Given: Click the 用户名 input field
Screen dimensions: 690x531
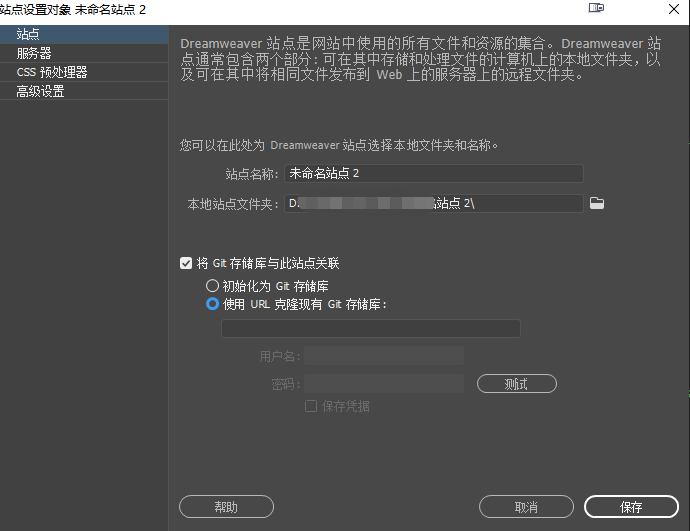Looking at the screenshot, I should click(x=384, y=355).
